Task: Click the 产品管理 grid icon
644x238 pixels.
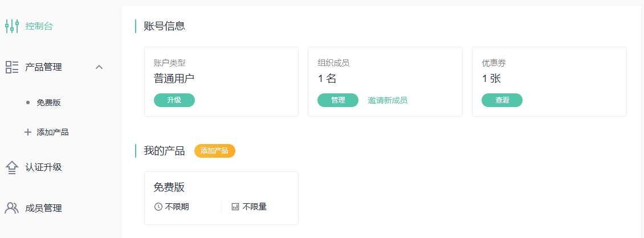Action: (12, 67)
